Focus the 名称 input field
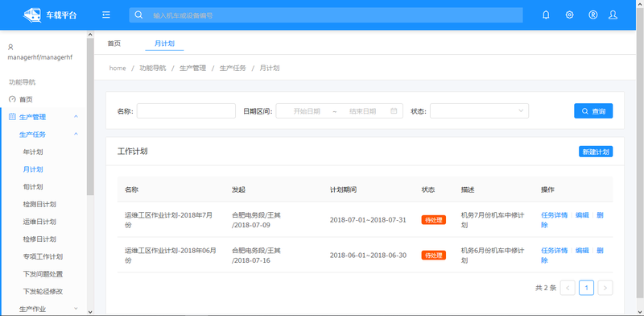The image size is (644, 316). pyautogui.click(x=186, y=110)
